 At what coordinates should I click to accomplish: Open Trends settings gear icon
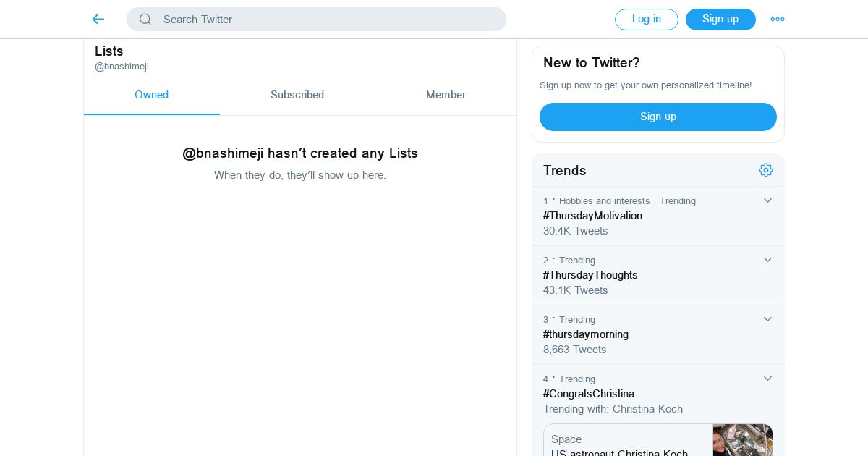point(766,170)
